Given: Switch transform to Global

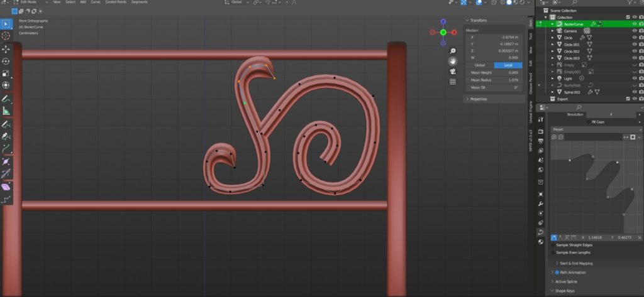Looking at the screenshot, I should click(x=479, y=65).
